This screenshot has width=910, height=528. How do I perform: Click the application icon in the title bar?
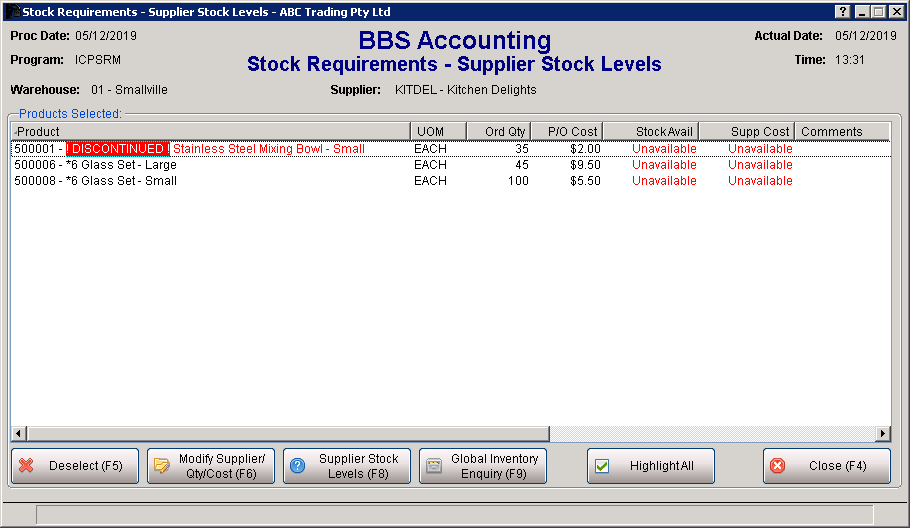(12, 12)
